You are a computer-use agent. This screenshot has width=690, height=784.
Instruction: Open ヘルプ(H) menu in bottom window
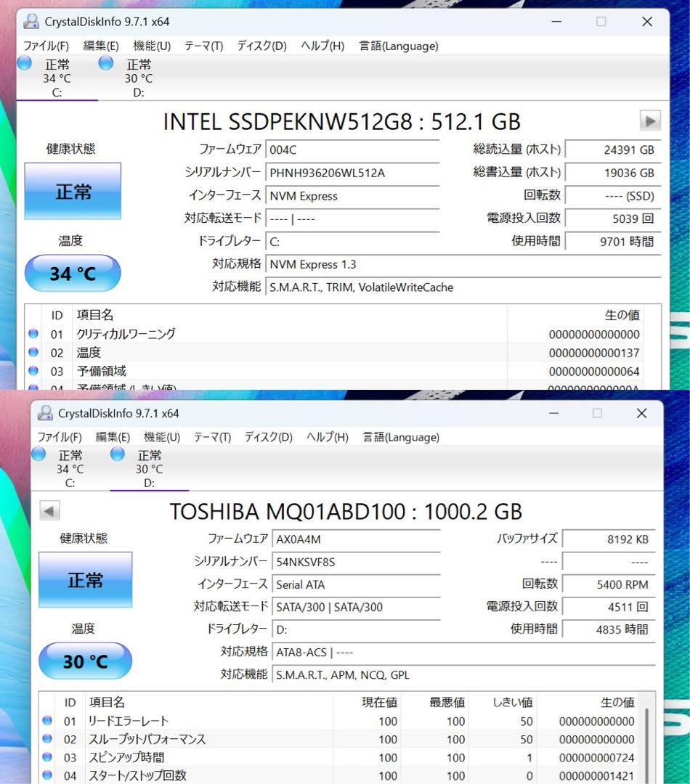[328, 437]
